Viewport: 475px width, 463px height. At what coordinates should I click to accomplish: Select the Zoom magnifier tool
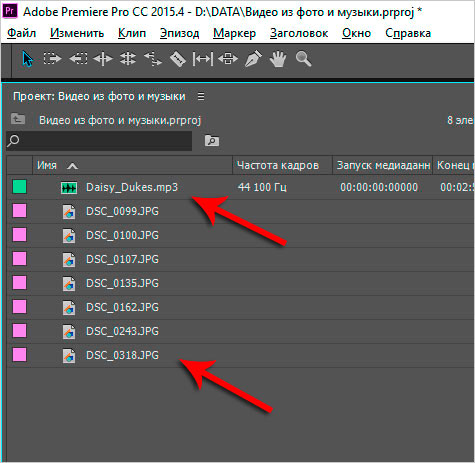pos(303,59)
